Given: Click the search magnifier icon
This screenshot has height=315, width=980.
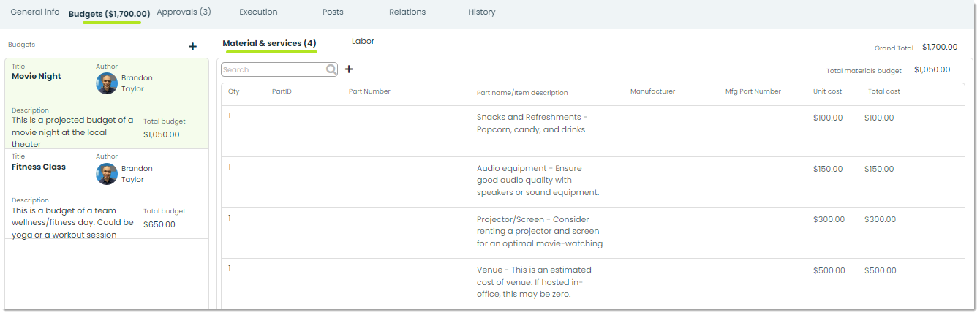Looking at the screenshot, I should (x=331, y=69).
